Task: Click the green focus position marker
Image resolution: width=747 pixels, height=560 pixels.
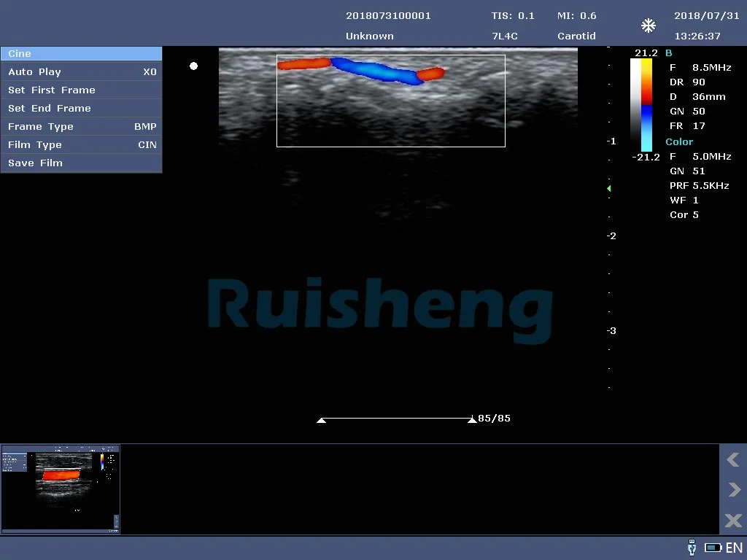Action: pos(608,189)
